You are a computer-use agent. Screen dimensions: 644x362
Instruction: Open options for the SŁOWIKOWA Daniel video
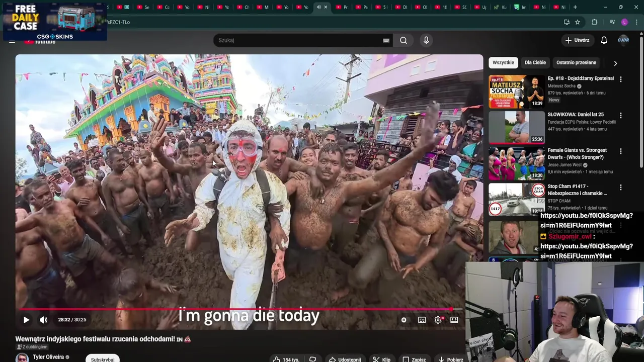point(620,116)
